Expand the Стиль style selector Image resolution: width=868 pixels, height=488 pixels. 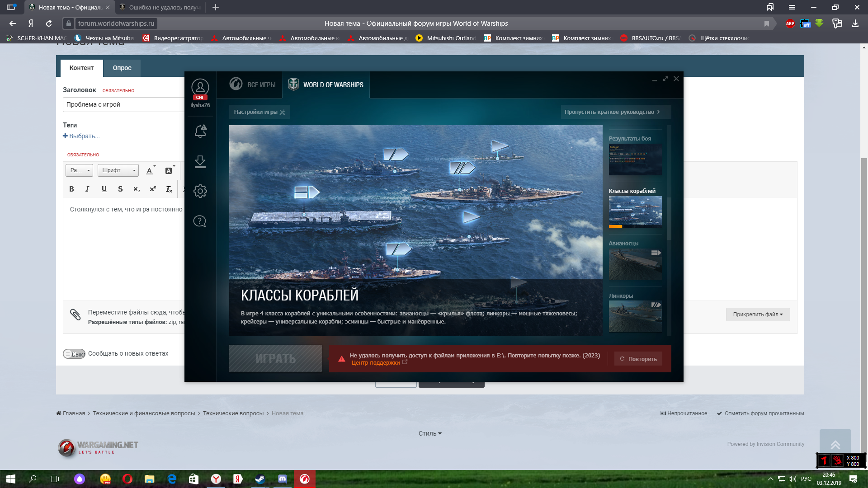point(430,433)
